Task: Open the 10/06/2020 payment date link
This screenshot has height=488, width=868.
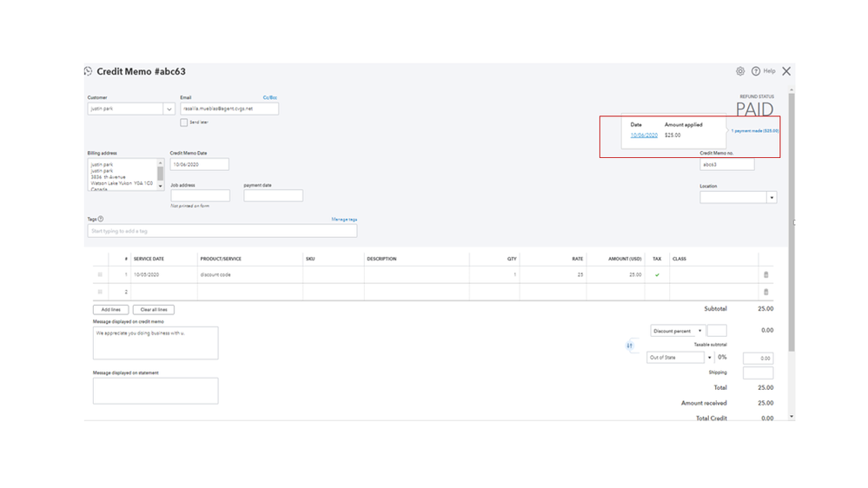Action: point(644,135)
